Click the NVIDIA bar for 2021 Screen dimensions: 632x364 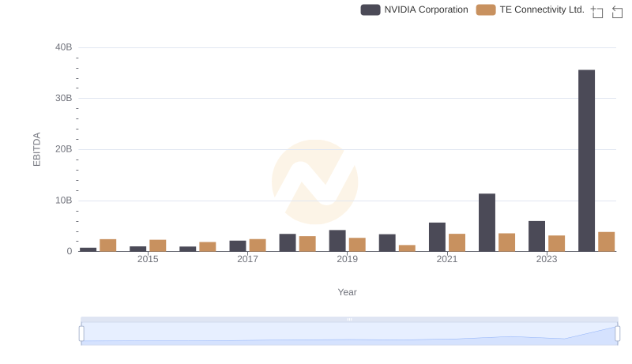(x=437, y=237)
